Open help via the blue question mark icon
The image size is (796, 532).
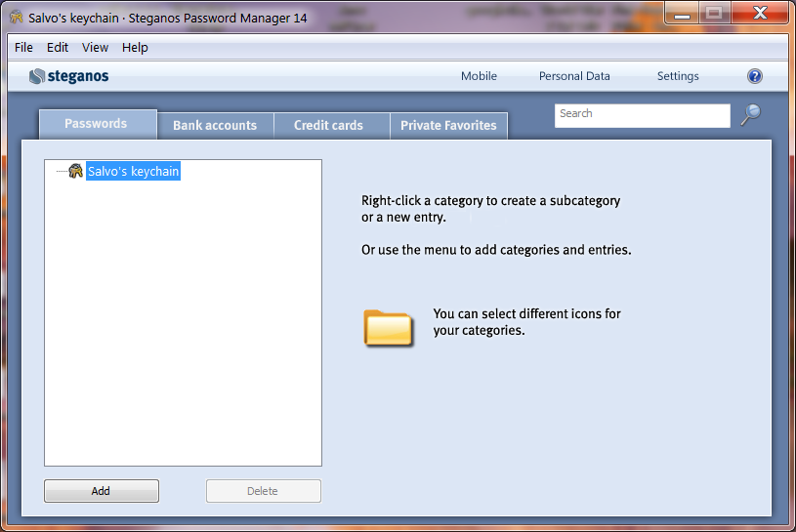point(755,76)
